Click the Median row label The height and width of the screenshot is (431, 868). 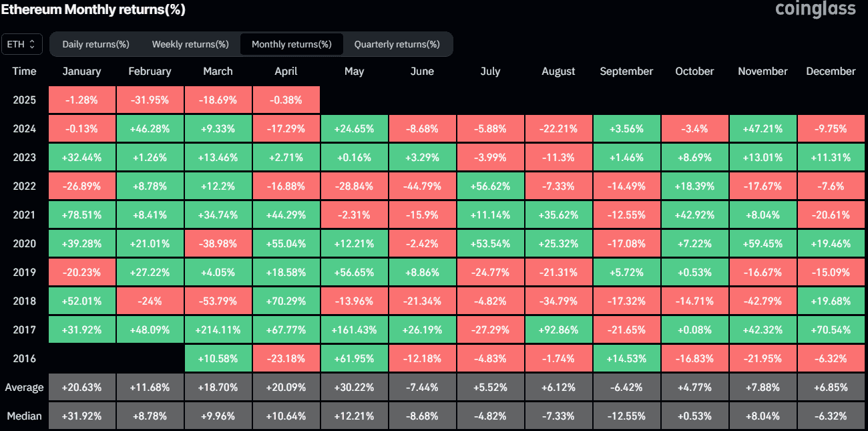pos(24,415)
